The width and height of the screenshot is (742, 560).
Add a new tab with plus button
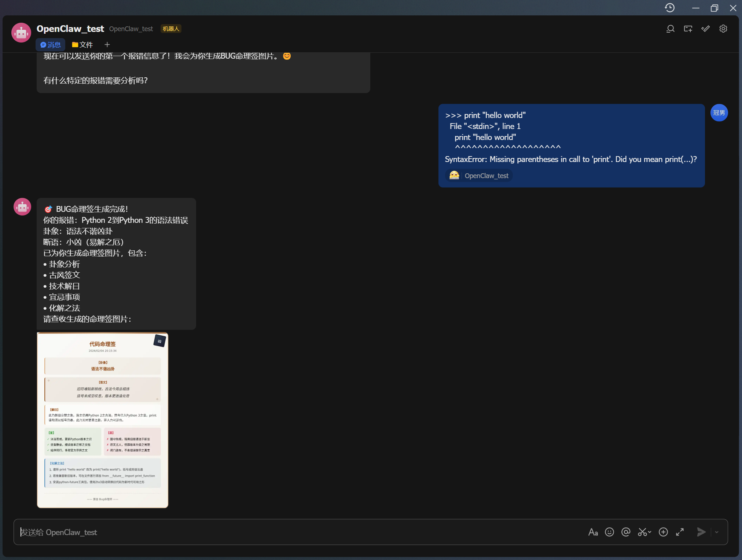pyautogui.click(x=107, y=45)
